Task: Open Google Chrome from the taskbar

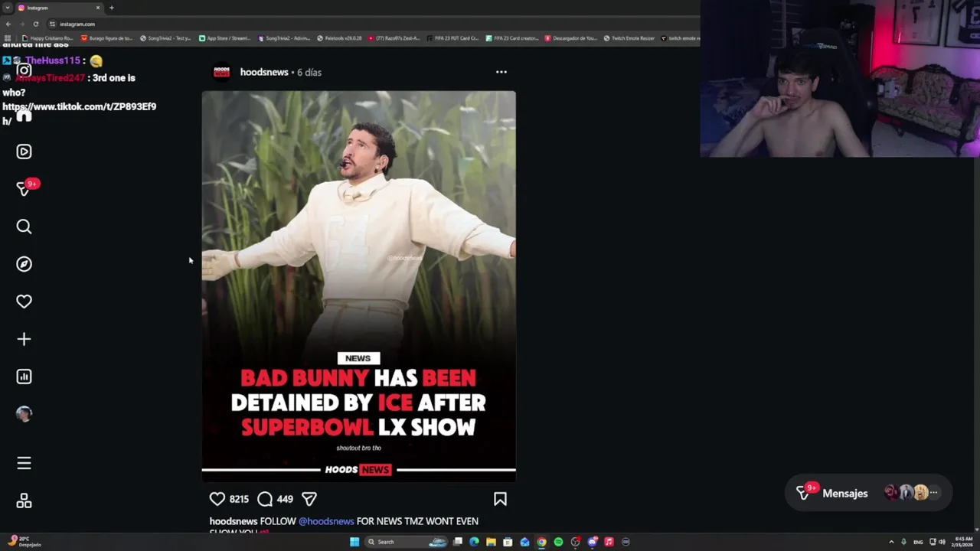Action: point(541,542)
